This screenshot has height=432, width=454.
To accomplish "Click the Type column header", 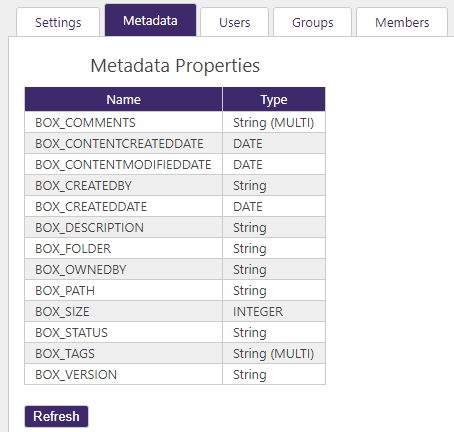I will [x=274, y=99].
